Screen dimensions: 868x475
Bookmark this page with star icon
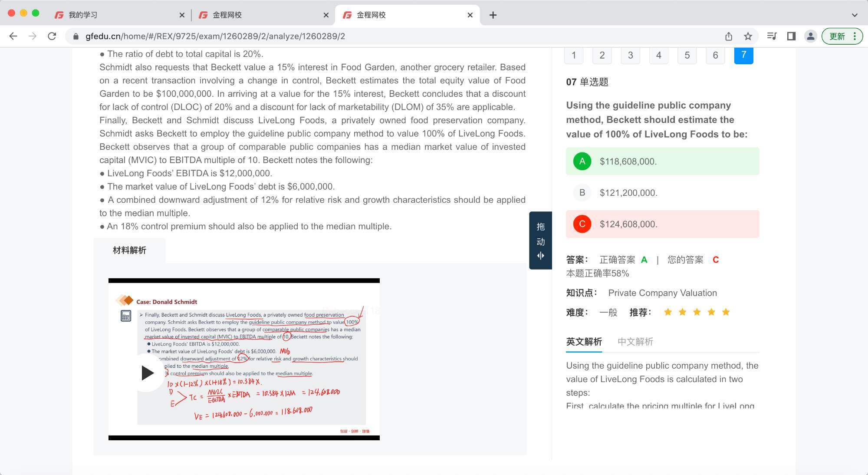(748, 36)
